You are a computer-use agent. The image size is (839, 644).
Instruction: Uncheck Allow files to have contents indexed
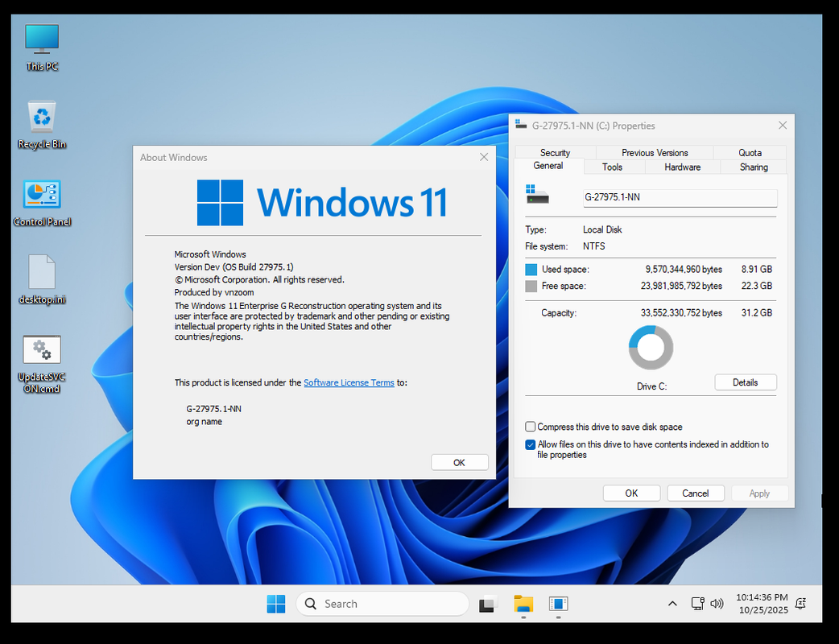click(x=531, y=444)
